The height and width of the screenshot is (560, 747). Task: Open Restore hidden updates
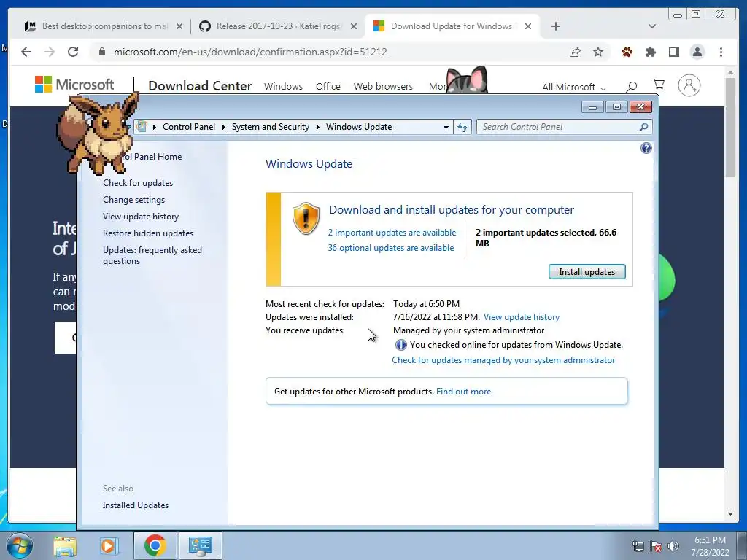(147, 233)
